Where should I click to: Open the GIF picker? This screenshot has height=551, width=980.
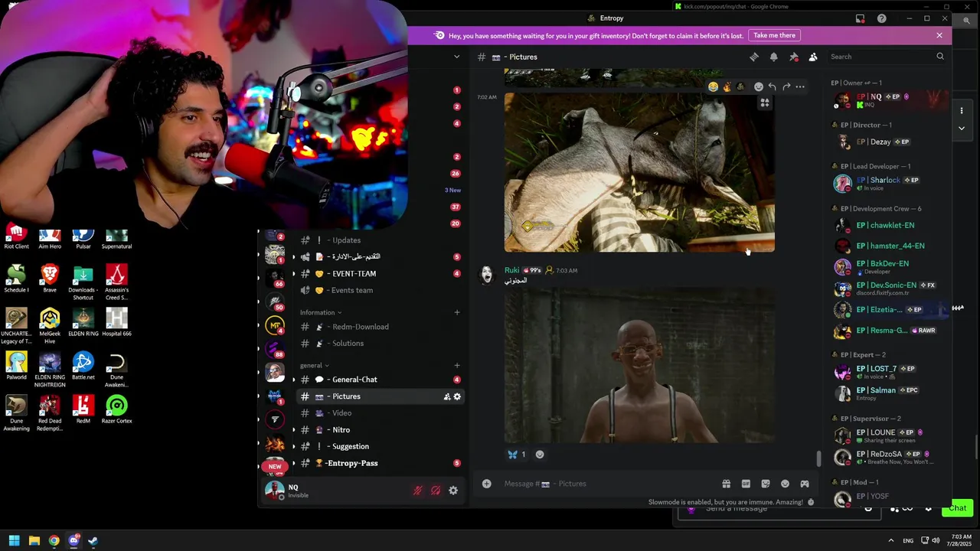click(746, 484)
